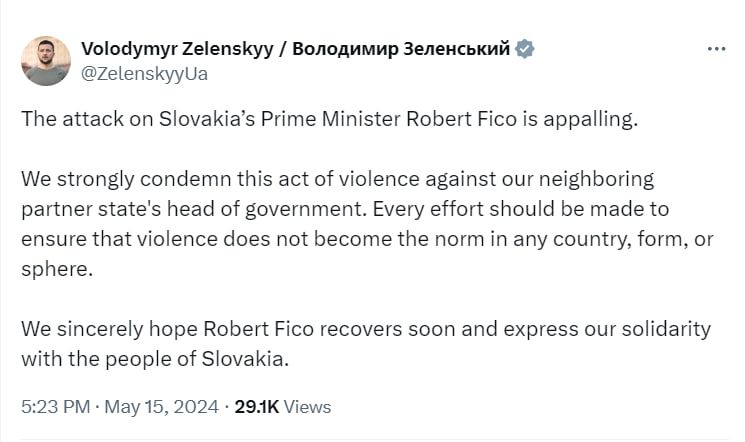Click the Views label
Screen dimensions: 745x442
(308, 407)
